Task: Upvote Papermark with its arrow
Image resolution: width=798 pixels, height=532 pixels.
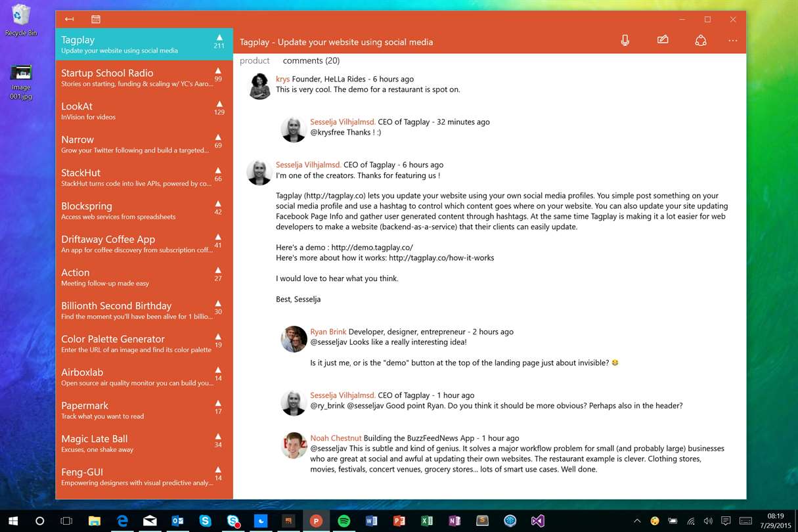Action: pyautogui.click(x=219, y=403)
